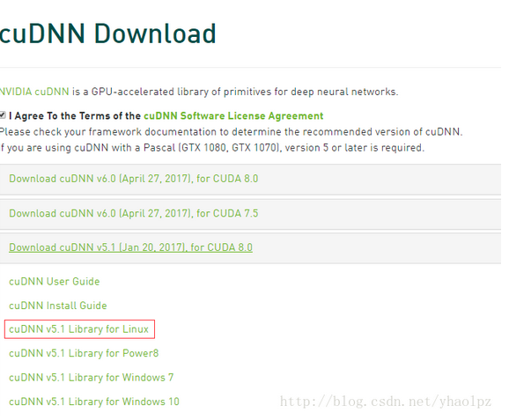Open the cuDNN User Guide
Image resolution: width=509 pixels, height=420 pixels.
coord(55,282)
